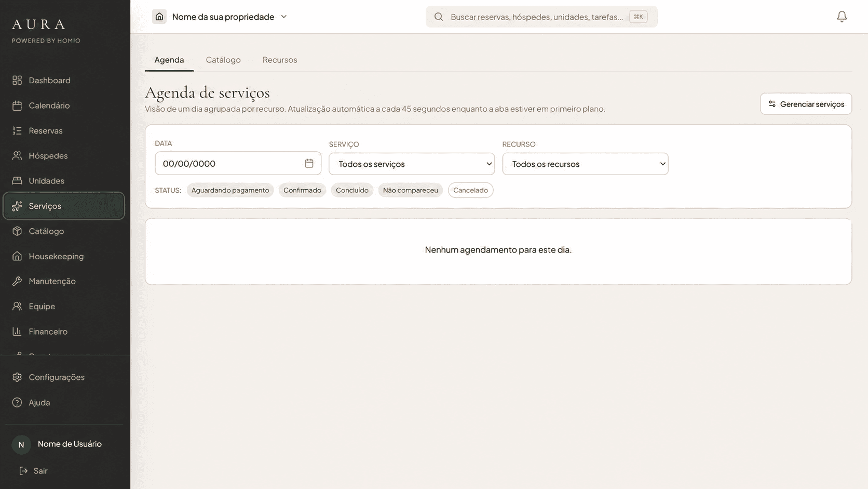Open Dashboard from the sidebar menu

tap(64, 80)
